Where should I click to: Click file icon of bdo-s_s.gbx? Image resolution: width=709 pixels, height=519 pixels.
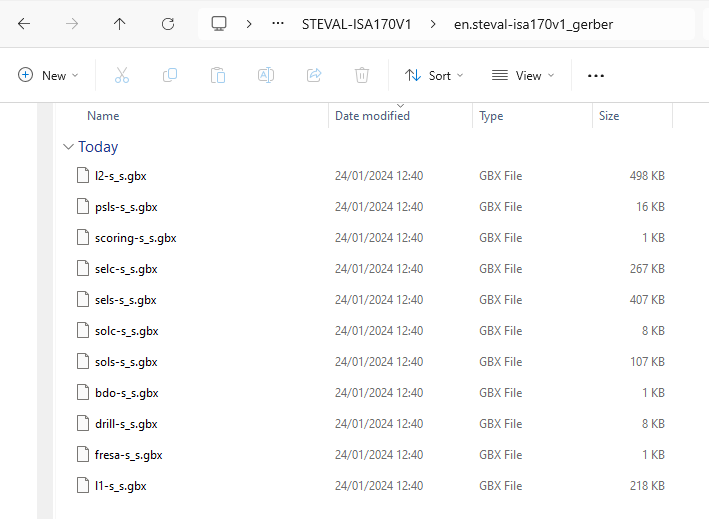click(x=83, y=392)
